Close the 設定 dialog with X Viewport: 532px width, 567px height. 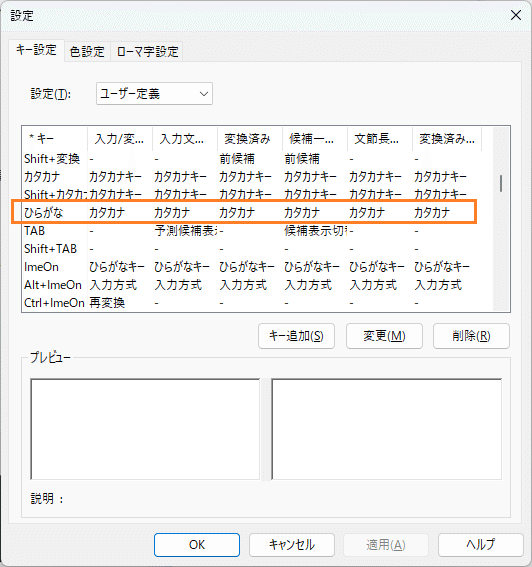(516, 15)
